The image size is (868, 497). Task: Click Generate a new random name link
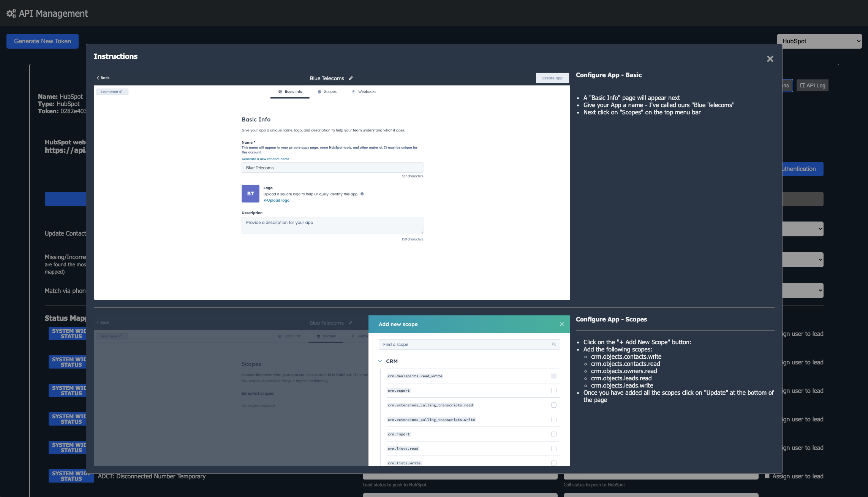[x=265, y=159]
